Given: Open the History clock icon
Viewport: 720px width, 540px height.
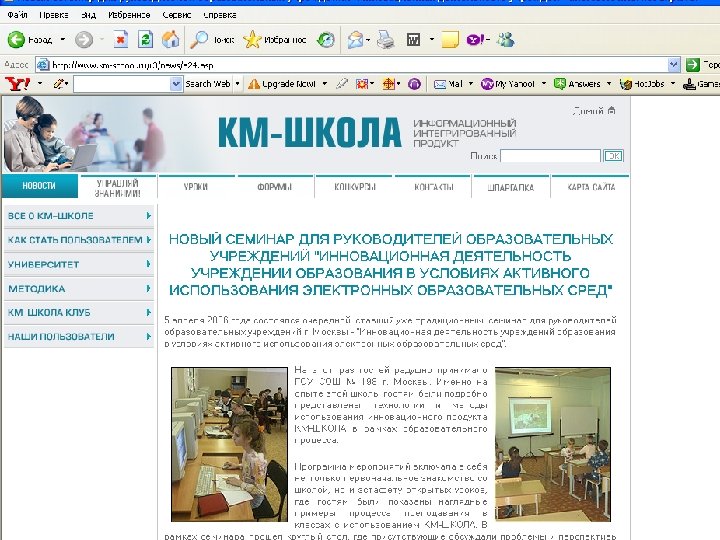Looking at the screenshot, I should pos(326,39).
